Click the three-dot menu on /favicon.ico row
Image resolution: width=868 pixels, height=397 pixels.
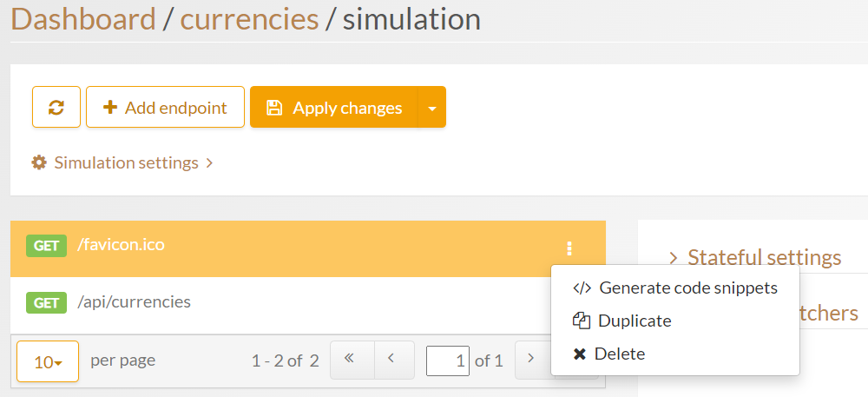(569, 248)
